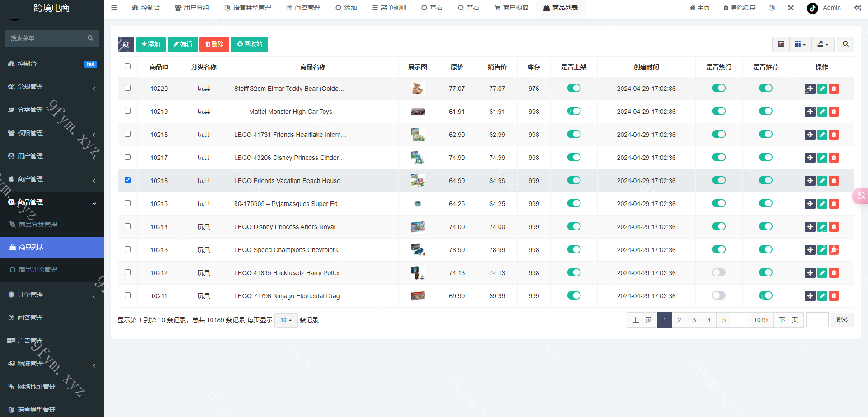Enable 是否热门 switch for product 10212
The height and width of the screenshot is (417, 868).
(x=719, y=272)
